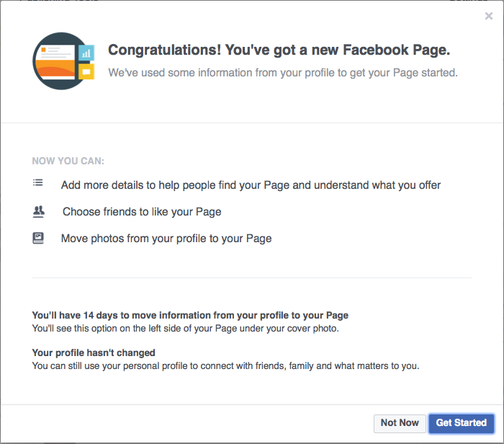Screen dimensions: 504x444
Task: Click the 14 days to move information heading
Action: click(190, 316)
